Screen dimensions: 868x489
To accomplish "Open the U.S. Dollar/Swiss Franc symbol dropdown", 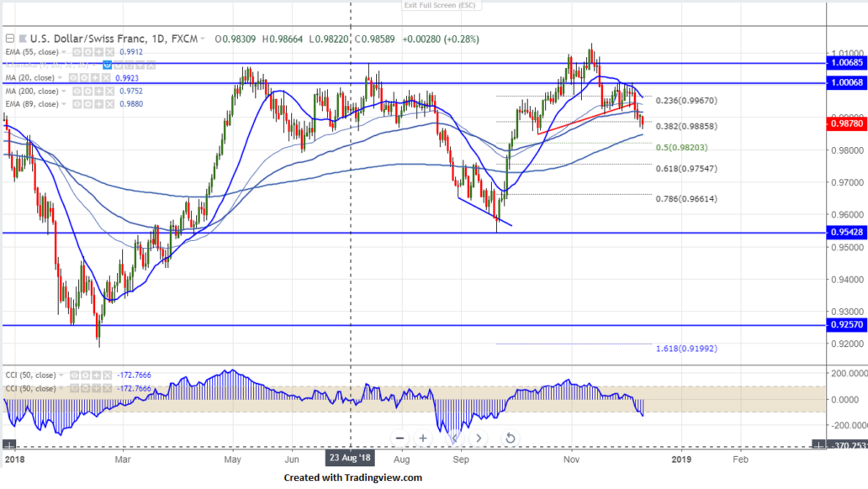I will [203, 39].
